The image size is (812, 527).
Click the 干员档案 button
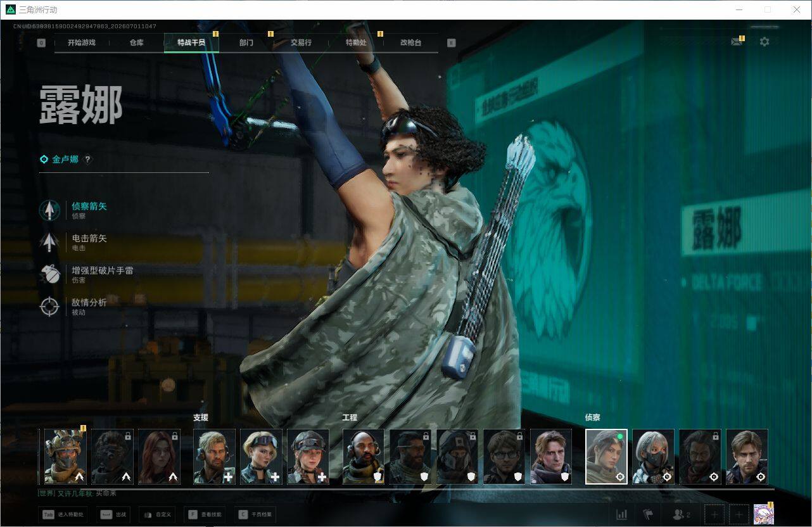coord(255,514)
